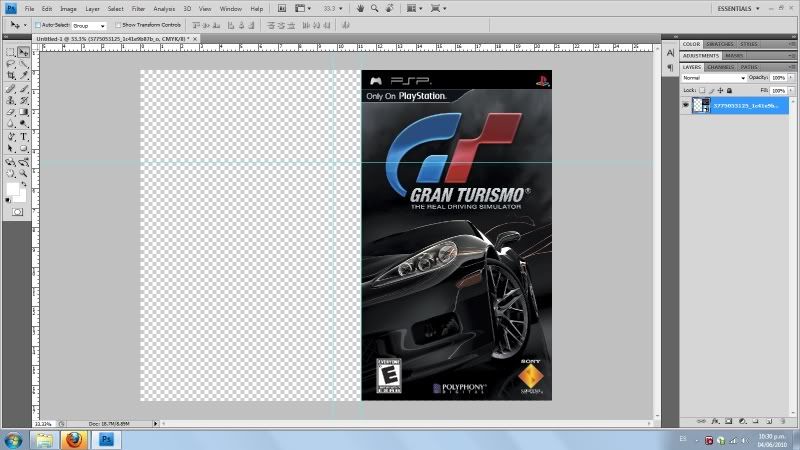Screen dimensions: 800x450
Task: Open the Image menu
Action: [68, 9]
